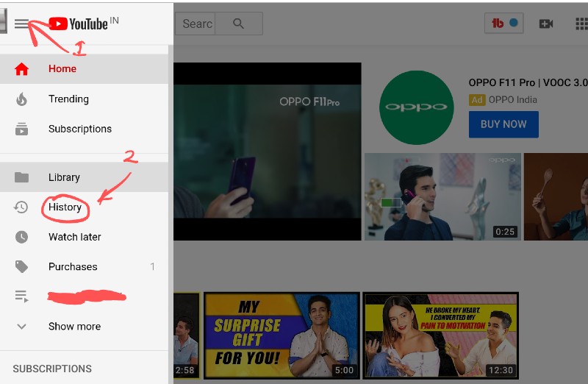Viewport: 588px width, 384px height.
Task: Click the red Home house icon
Action: [21, 68]
